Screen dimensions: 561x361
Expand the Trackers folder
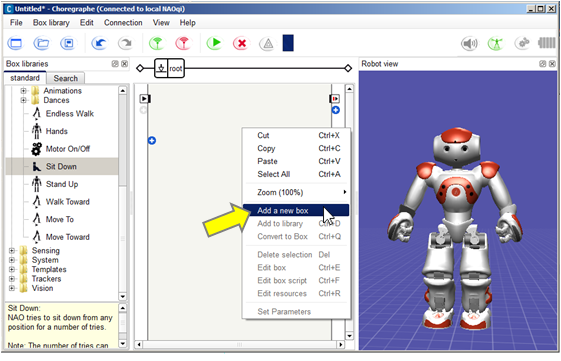[11, 279]
